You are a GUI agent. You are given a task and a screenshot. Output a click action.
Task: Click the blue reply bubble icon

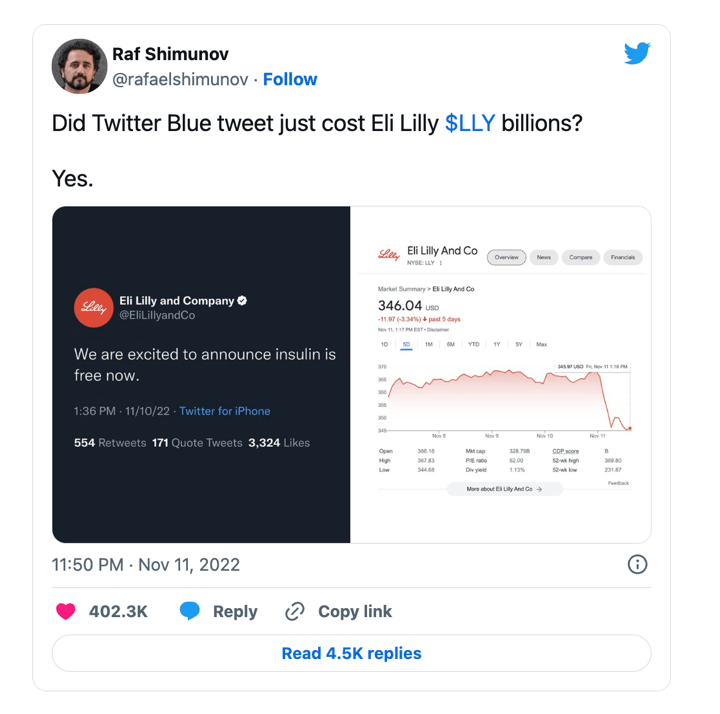pyautogui.click(x=190, y=611)
